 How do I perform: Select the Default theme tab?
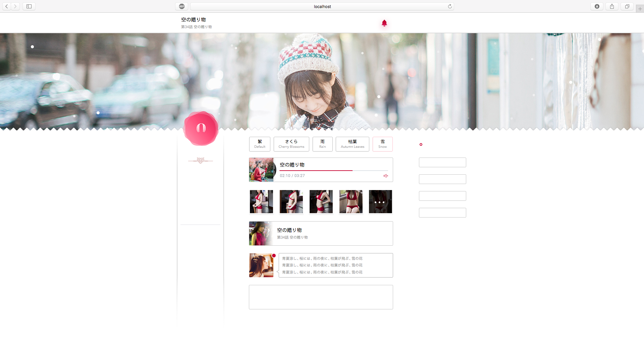coord(260,144)
